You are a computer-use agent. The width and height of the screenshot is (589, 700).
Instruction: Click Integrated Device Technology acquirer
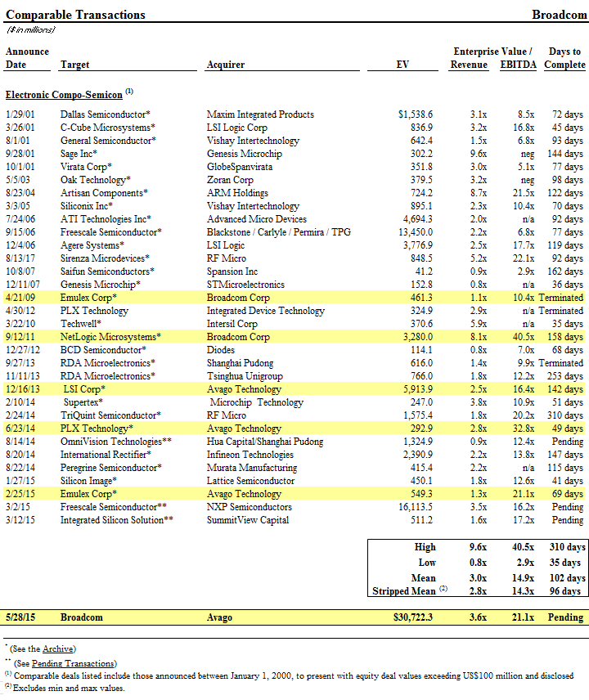tap(266, 310)
